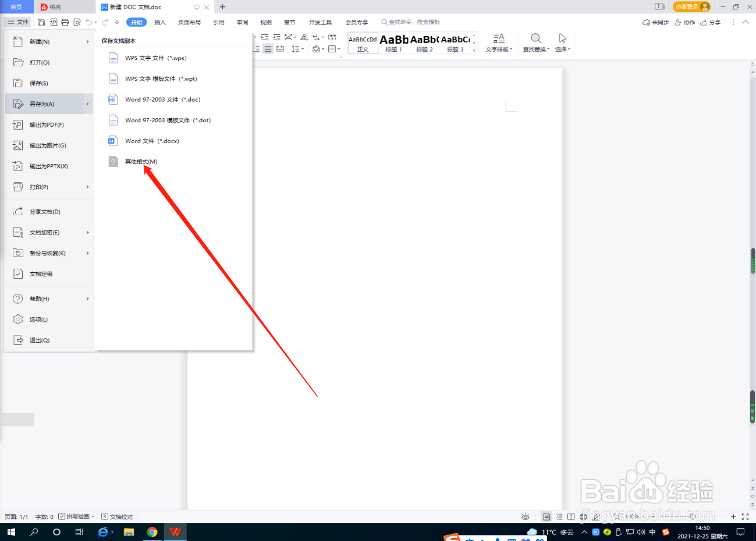
Task: Click the borders icon in ribbon
Action: [x=332, y=49]
